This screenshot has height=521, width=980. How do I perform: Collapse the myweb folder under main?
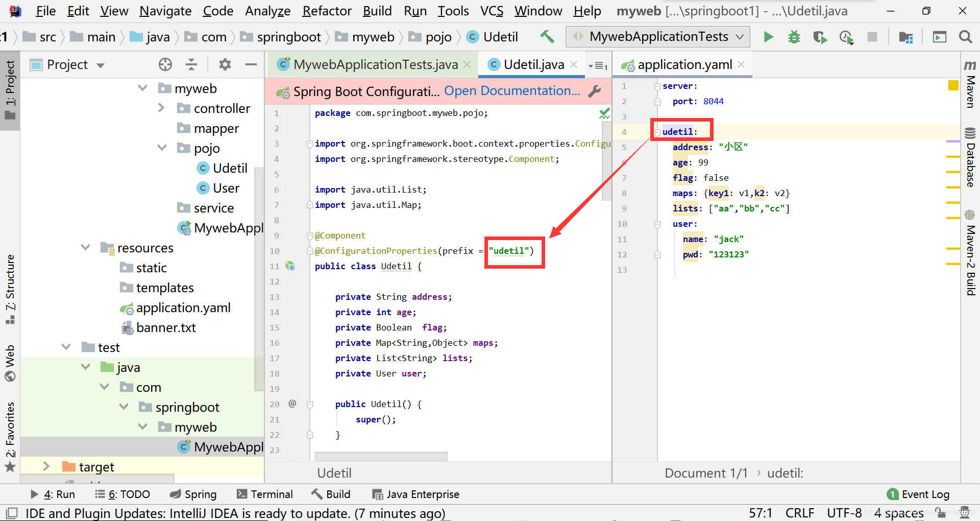pyautogui.click(x=143, y=88)
